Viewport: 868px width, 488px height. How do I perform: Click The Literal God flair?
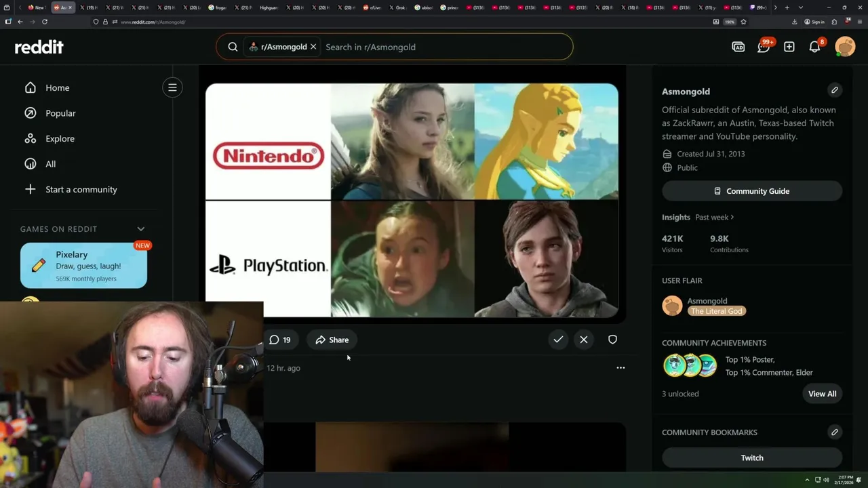point(717,311)
